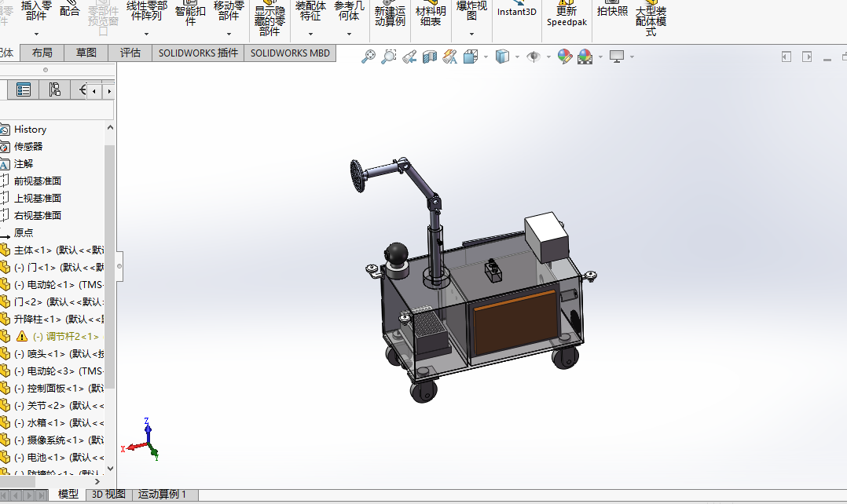Switch to the 运动算例 1 tab
Viewport: 847px width, 504px height.
click(x=163, y=494)
